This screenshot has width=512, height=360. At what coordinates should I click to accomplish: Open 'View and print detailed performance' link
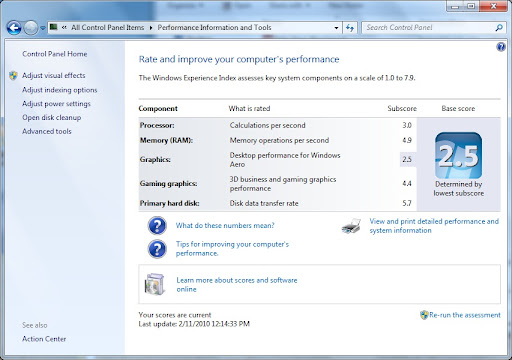pos(434,226)
